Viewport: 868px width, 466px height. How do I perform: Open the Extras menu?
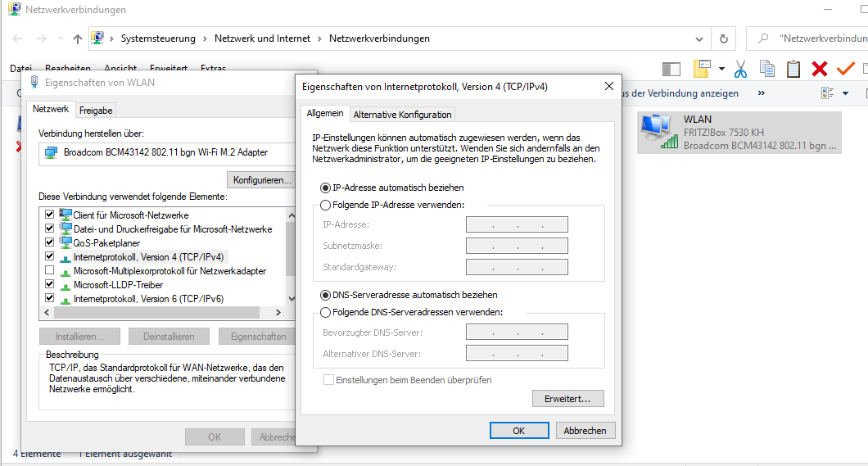(213, 68)
